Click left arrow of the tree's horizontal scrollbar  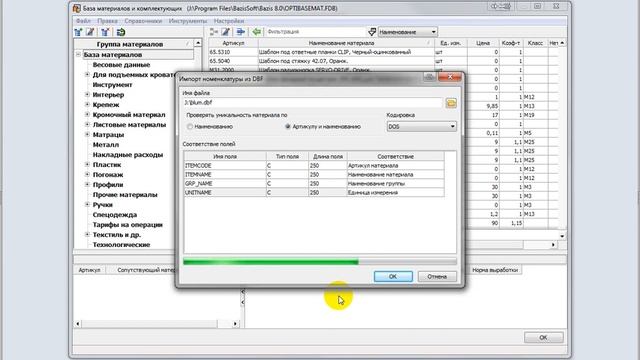(78, 324)
